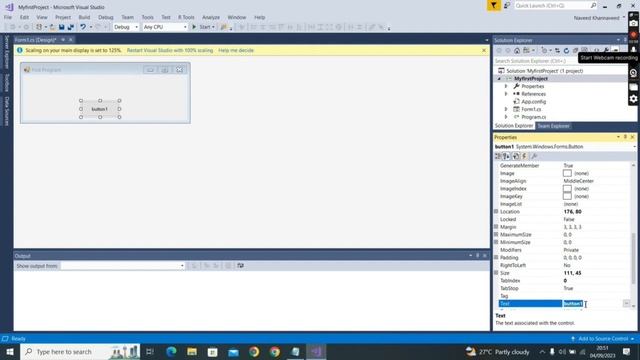
Task: Click the Windows taskbar search box
Action: coord(80,351)
